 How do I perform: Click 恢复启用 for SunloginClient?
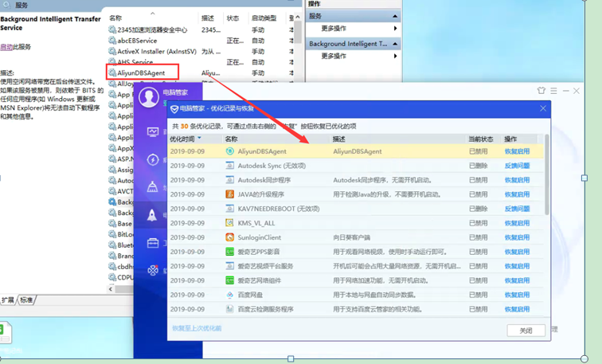[x=517, y=237]
